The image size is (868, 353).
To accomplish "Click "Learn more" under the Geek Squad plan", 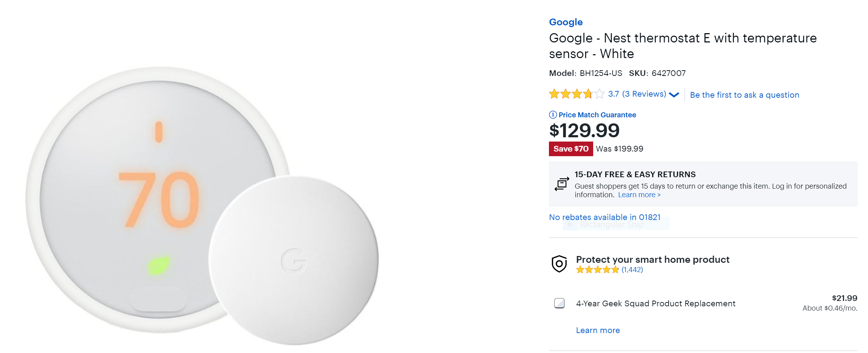I will [598, 330].
